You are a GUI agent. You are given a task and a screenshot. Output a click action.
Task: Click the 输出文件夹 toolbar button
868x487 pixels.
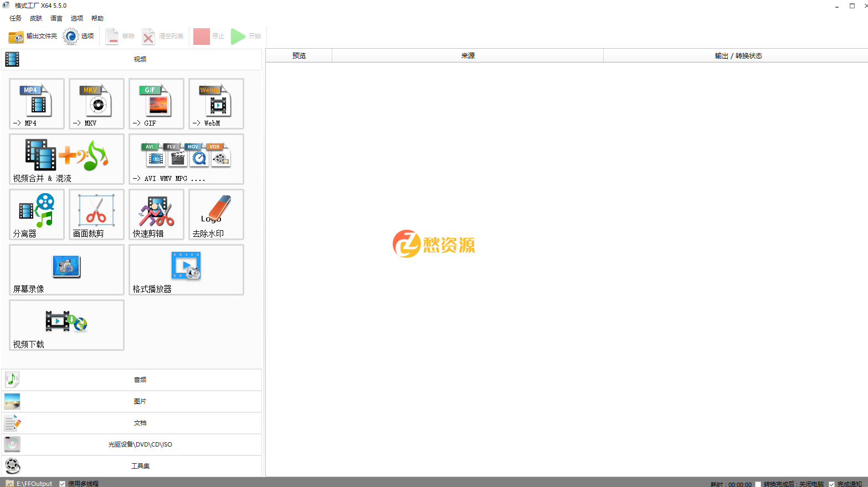[x=33, y=37]
